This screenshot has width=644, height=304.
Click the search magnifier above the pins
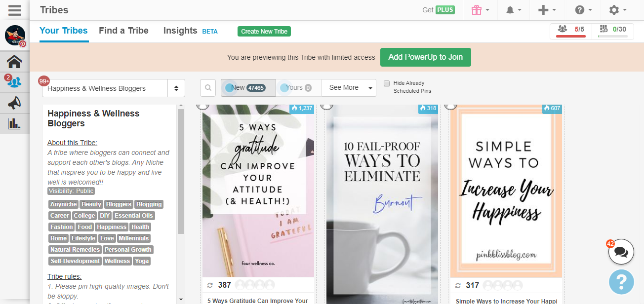208,88
